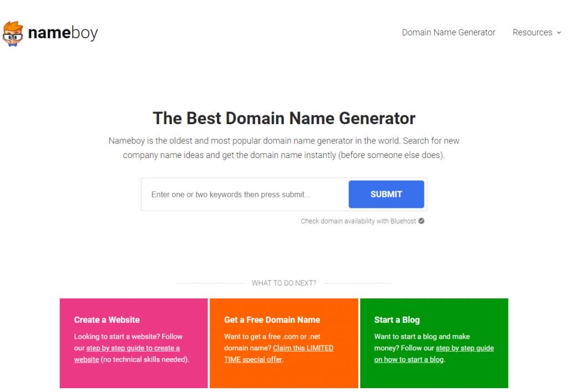This screenshot has width=568, height=392.
Task: Click the Start a Blog card title
Action: (397, 319)
